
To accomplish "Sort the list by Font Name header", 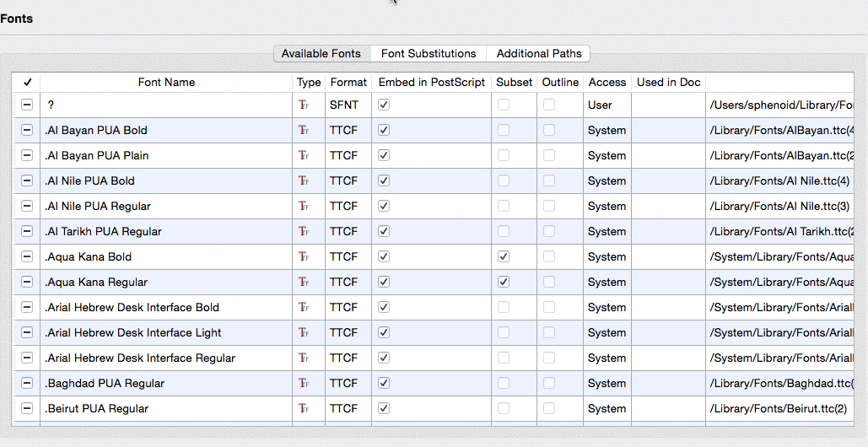I will point(166,82).
